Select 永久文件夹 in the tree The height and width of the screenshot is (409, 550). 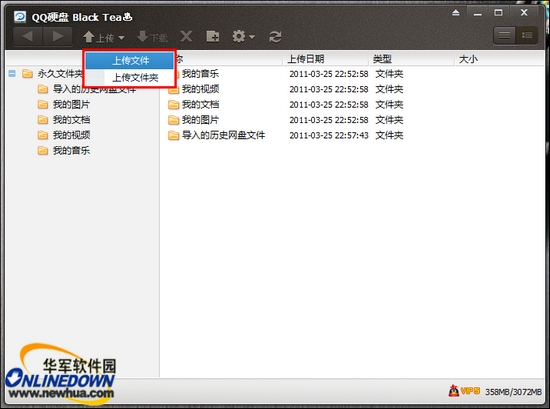tap(60, 74)
